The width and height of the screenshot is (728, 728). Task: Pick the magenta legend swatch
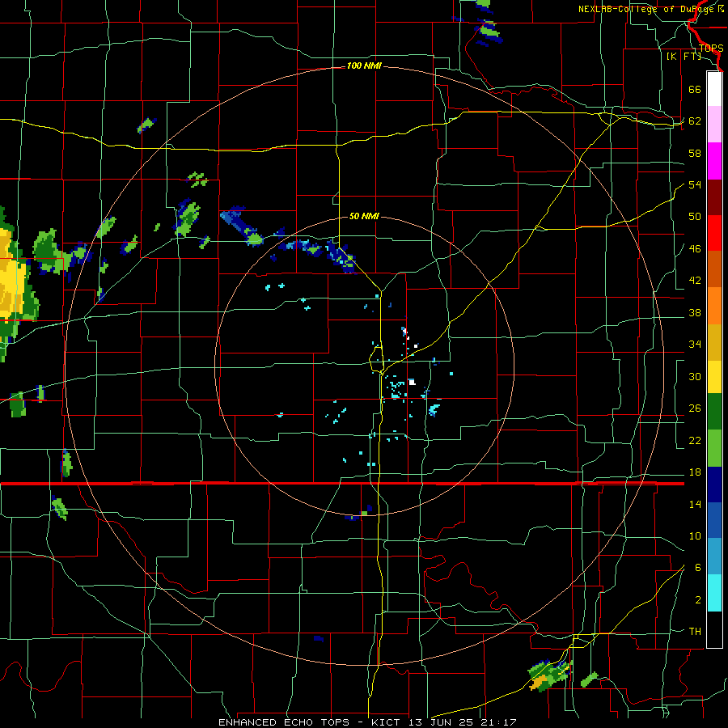[714, 161]
